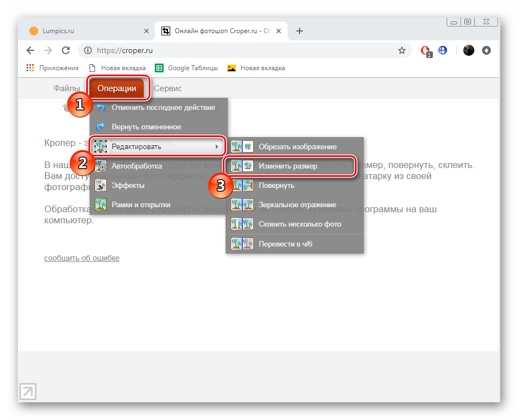Open the first Новая вкладка bookmark
The width and height of the screenshot is (518, 420).
pyautogui.click(x=117, y=67)
